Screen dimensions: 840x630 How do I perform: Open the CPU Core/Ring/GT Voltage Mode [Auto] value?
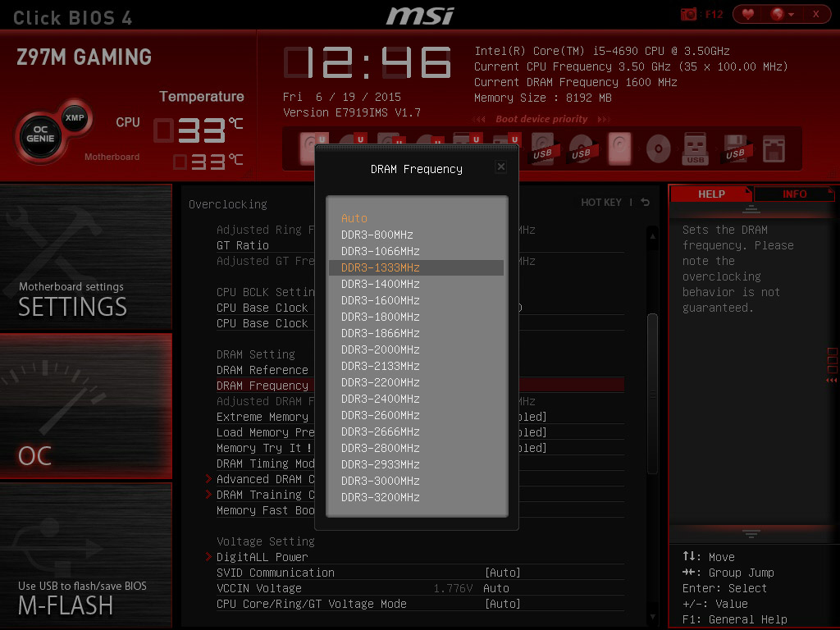click(x=503, y=604)
